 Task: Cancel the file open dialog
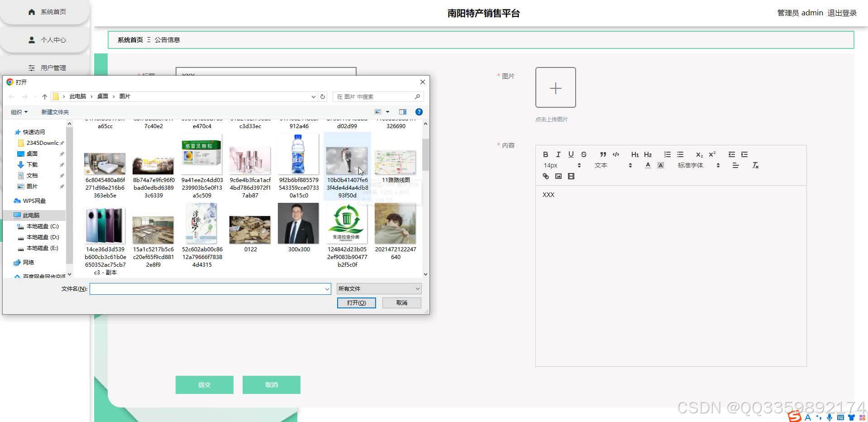402,303
